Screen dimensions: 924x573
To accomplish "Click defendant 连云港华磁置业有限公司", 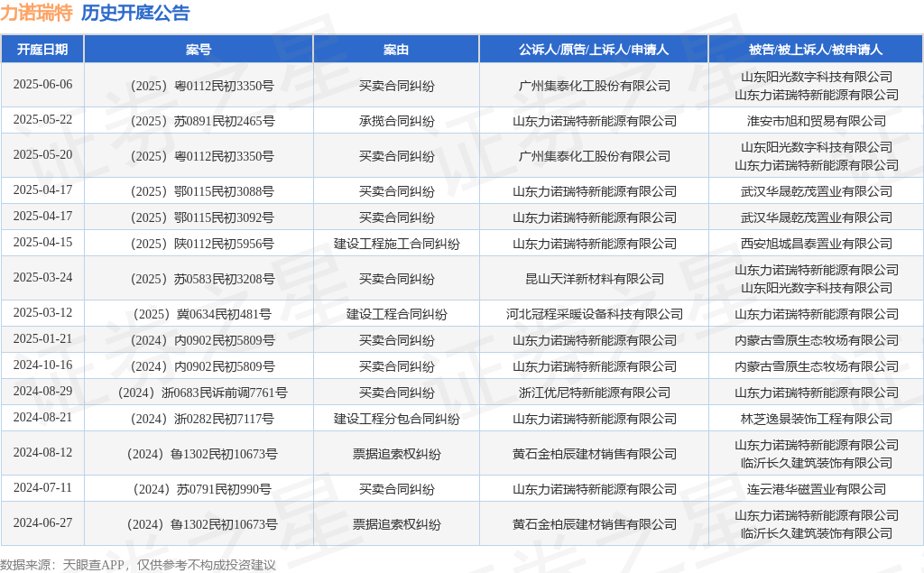I will click(x=816, y=489).
